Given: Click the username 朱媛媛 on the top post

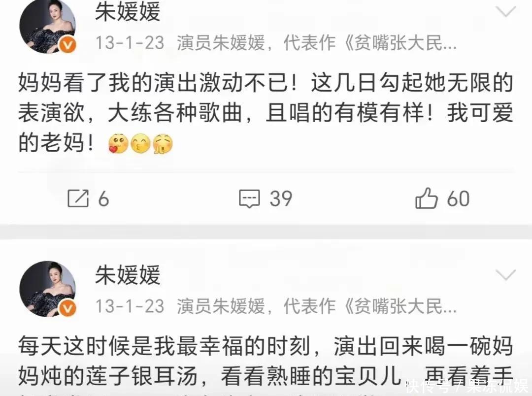Looking at the screenshot, I should click(128, 11).
